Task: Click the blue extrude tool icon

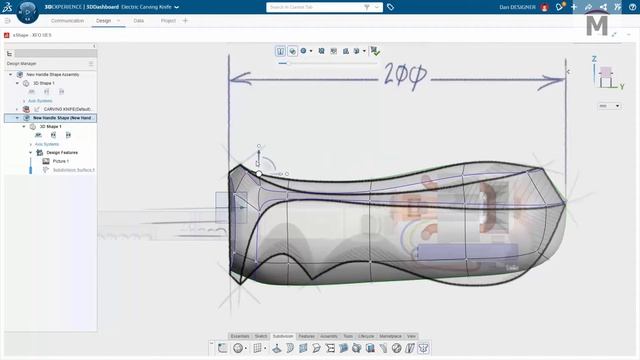Action: click(343, 348)
